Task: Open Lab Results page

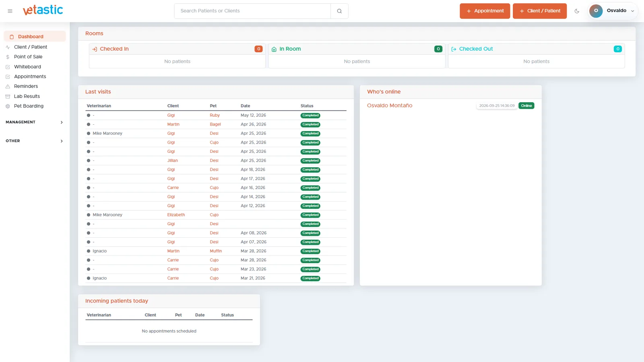Action: click(x=27, y=96)
